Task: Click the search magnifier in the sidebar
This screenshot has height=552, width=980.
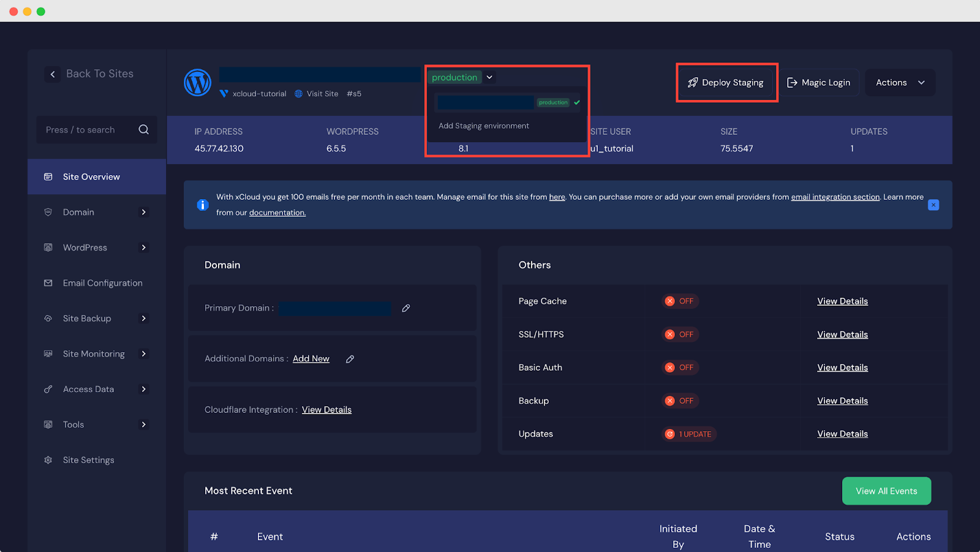Action: pyautogui.click(x=143, y=129)
